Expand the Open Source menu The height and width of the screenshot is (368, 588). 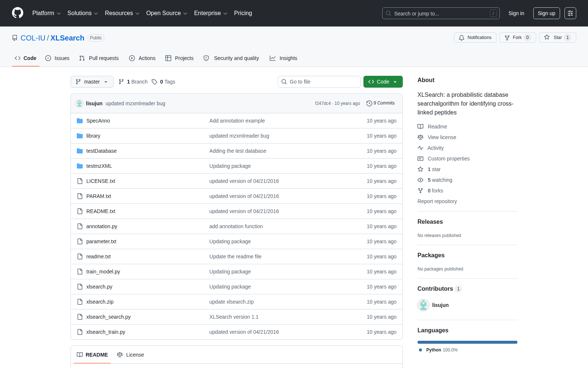(167, 13)
